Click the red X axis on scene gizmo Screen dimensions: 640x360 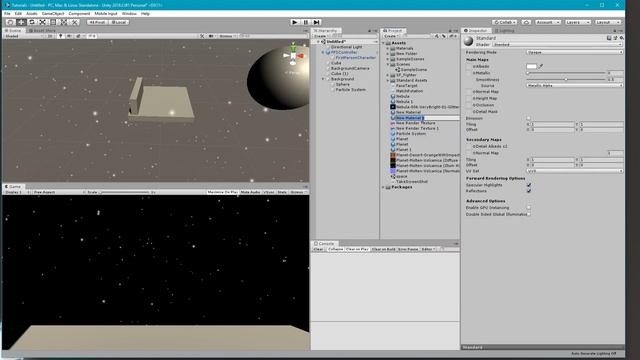301,56
